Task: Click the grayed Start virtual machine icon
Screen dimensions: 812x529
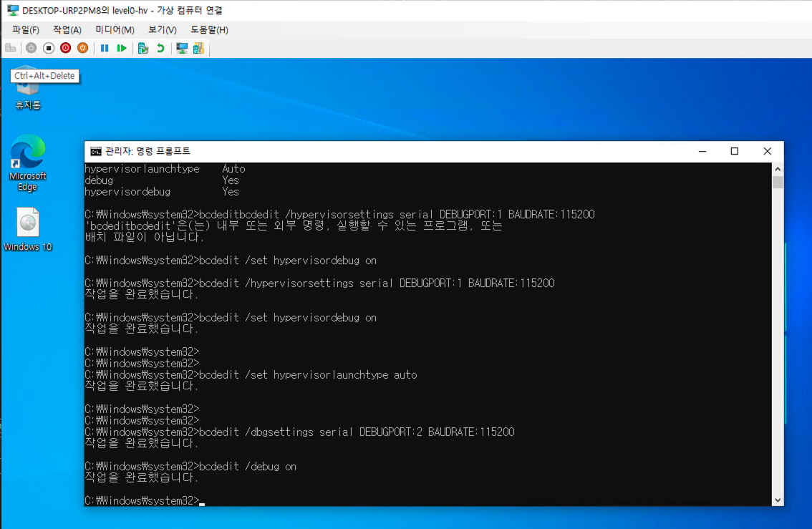Action: pos(29,48)
